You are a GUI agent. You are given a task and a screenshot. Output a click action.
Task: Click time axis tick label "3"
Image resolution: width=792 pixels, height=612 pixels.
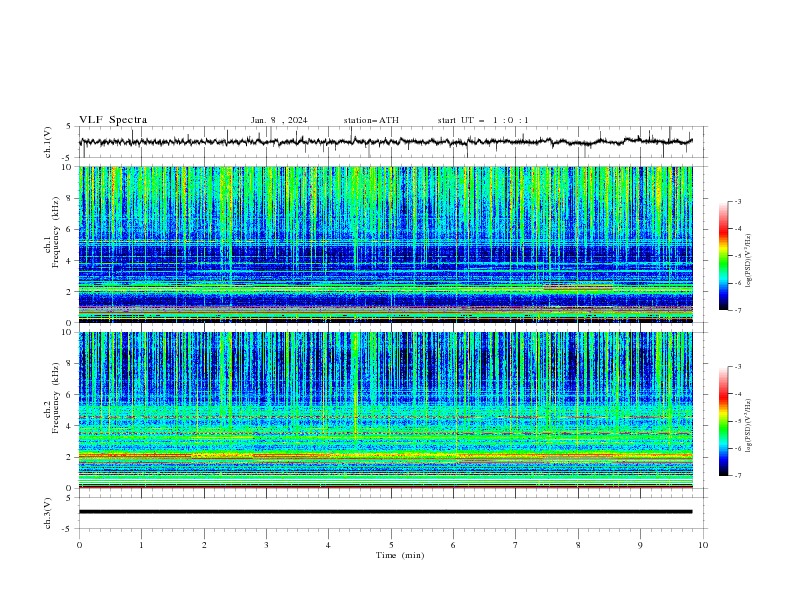coord(266,545)
